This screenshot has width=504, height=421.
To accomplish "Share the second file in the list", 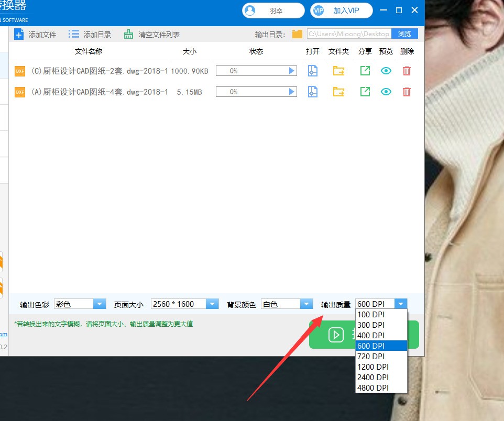I will tap(365, 92).
